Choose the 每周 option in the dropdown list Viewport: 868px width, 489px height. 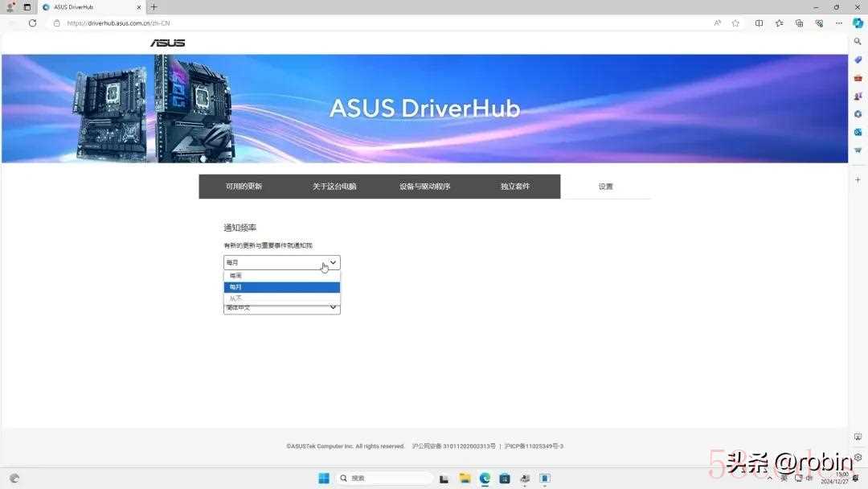pos(282,276)
